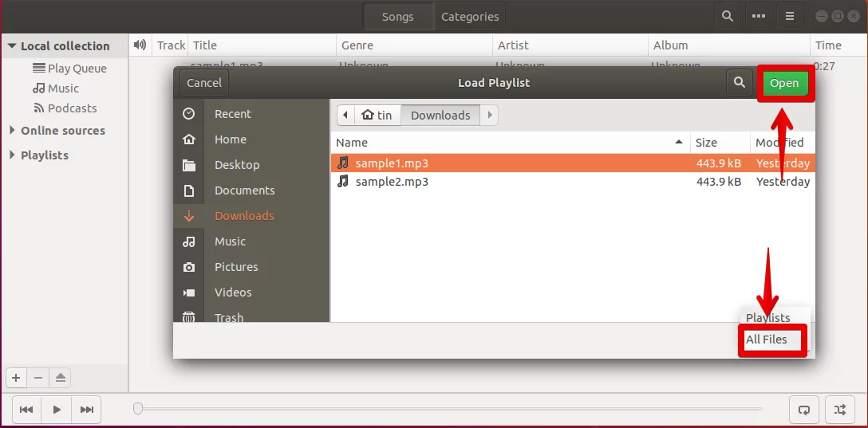This screenshot has height=428, width=868.
Task: Skip to next track button
Action: 86,410
